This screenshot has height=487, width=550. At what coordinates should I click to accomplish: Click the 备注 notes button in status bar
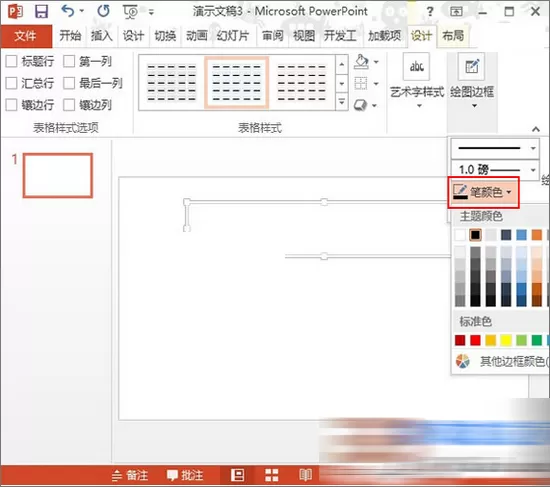click(130, 475)
